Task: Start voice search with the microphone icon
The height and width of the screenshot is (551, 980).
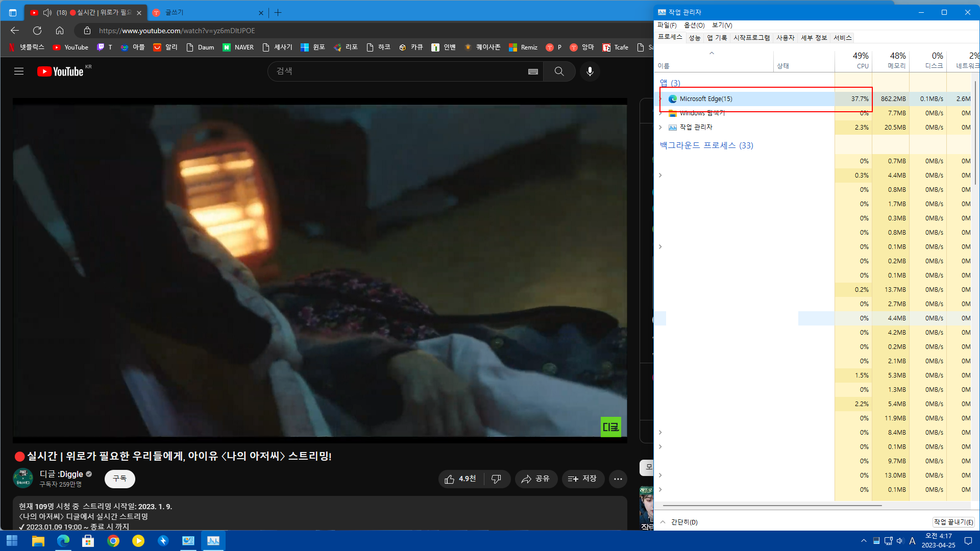Action: (x=590, y=71)
